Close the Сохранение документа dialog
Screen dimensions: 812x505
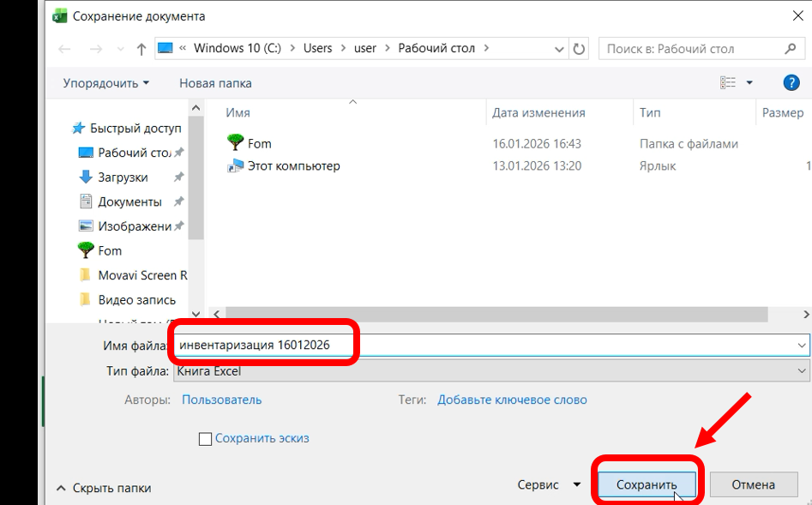[x=798, y=16]
